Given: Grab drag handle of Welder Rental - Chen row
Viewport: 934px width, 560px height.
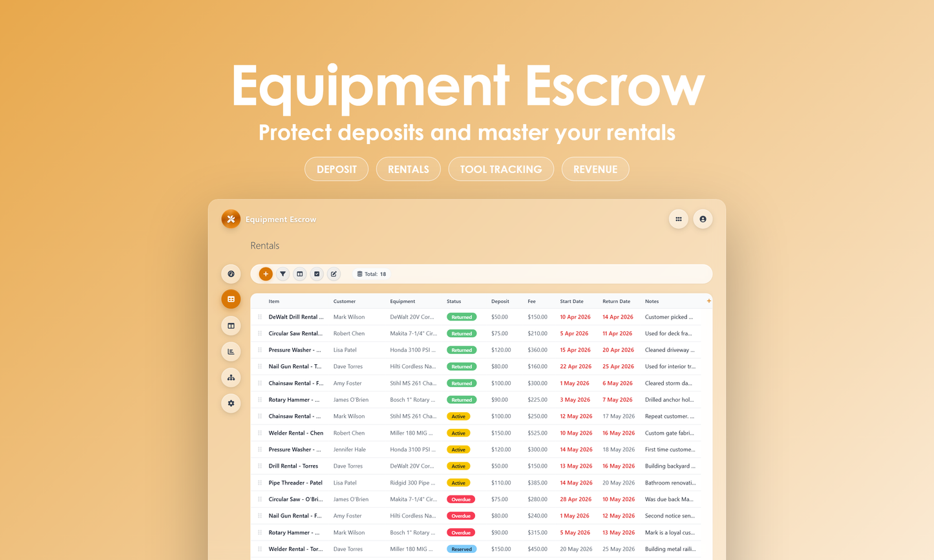Looking at the screenshot, I should point(260,433).
